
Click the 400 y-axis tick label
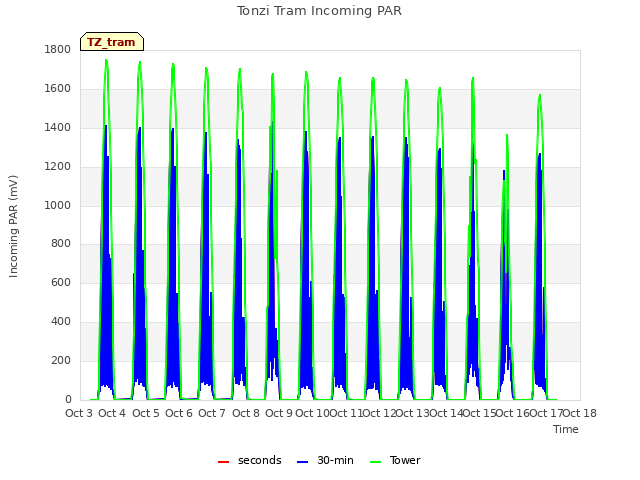pyautogui.click(x=61, y=322)
